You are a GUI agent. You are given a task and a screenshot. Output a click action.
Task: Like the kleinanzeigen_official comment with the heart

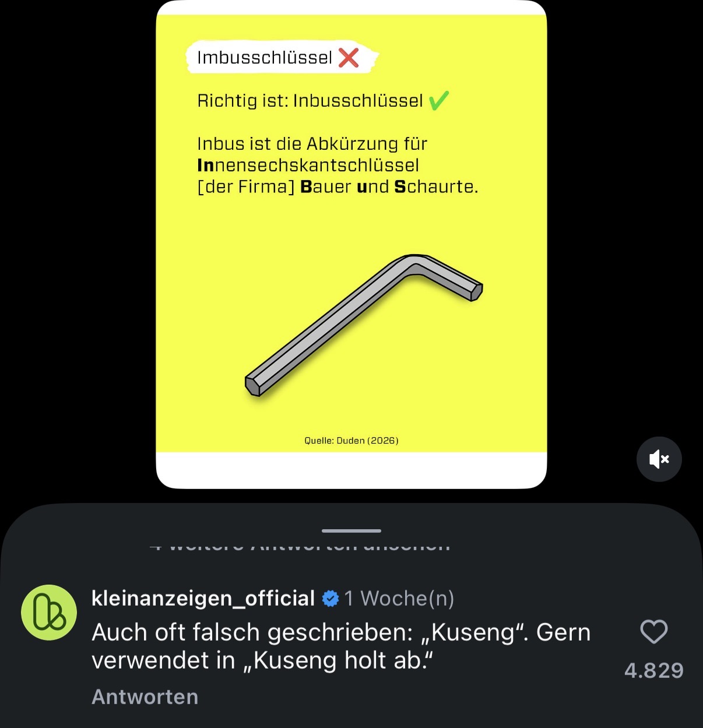coord(653,632)
